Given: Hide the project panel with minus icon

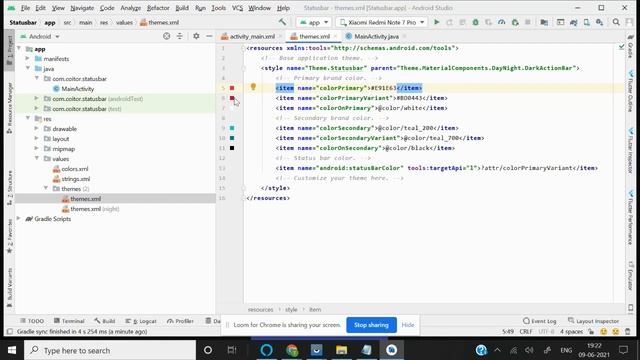Looking at the screenshot, I should click(209, 36).
